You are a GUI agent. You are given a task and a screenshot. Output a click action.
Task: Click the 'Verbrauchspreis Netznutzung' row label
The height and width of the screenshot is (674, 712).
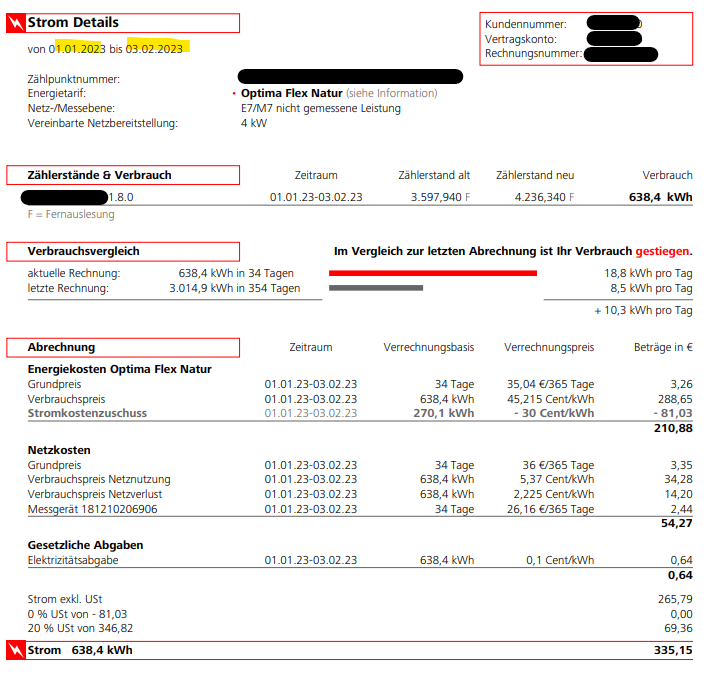(x=99, y=479)
